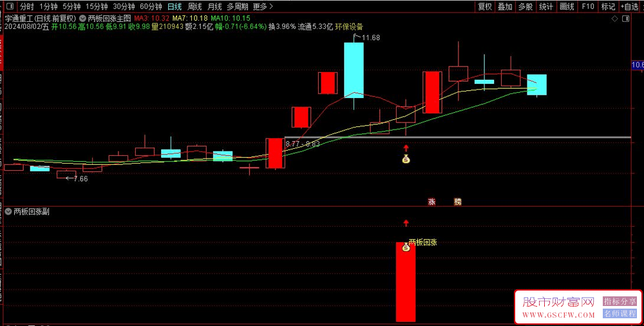Screen dimensions: 644x326
Task: Click the red up arrow on main chart
Action: coord(406,148)
